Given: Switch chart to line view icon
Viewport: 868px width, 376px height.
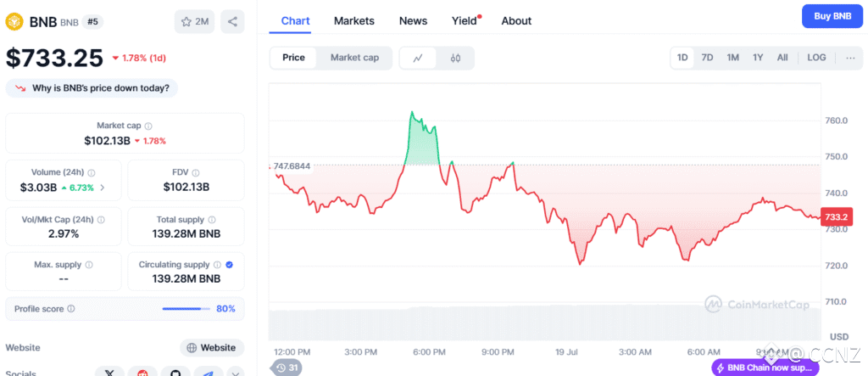Looking at the screenshot, I should click(418, 58).
